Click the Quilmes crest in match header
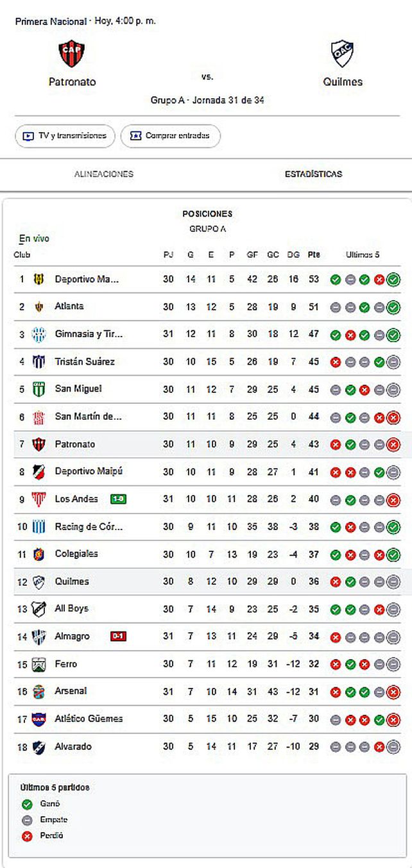The image size is (412, 868). pos(343,54)
